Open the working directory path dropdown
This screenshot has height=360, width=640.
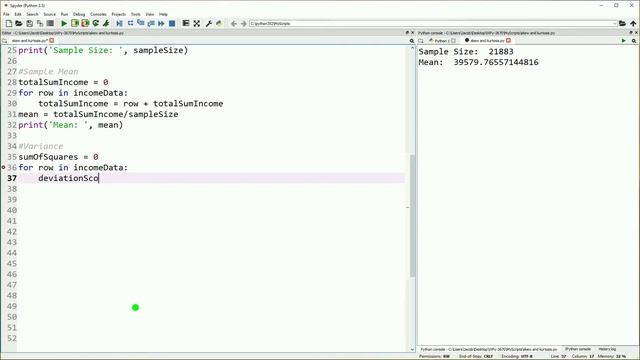(615, 24)
